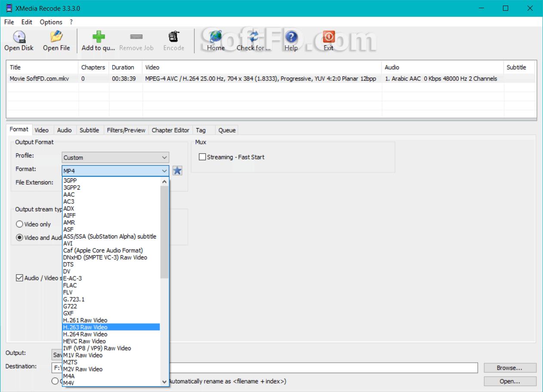Click the Open... button
The height and width of the screenshot is (392, 543).
click(x=510, y=381)
